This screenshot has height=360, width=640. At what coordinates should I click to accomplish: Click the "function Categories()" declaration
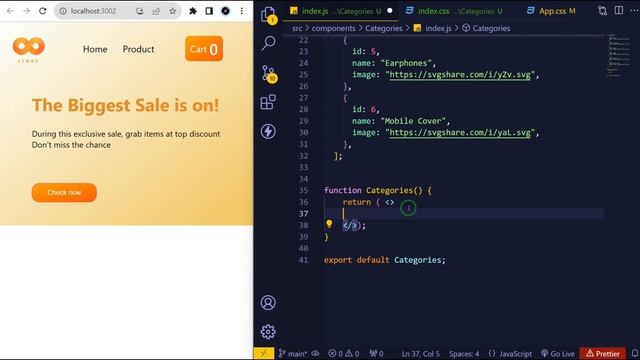click(x=373, y=191)
